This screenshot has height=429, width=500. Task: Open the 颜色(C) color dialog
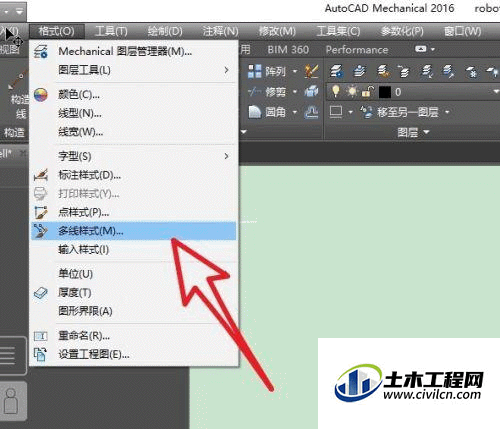coord(133,95)
